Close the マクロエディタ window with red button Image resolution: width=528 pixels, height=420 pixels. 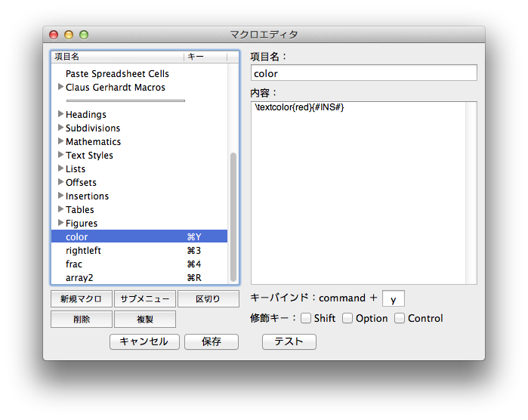[x=54, y=35]
